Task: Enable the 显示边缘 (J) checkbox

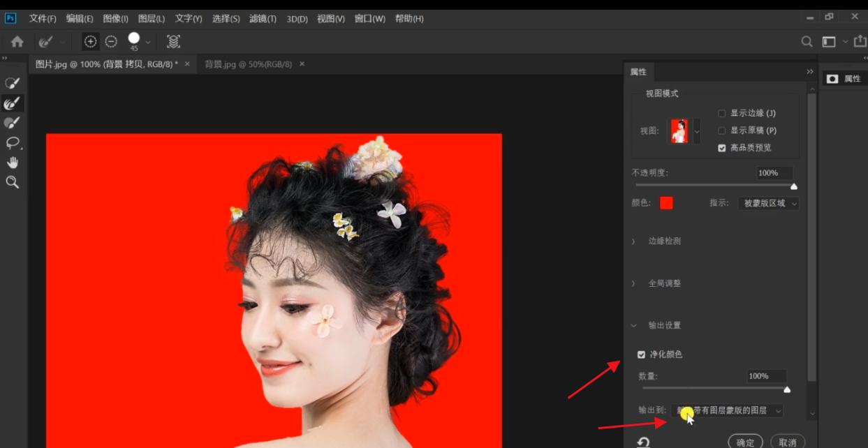Action: (x=723, y=112)
